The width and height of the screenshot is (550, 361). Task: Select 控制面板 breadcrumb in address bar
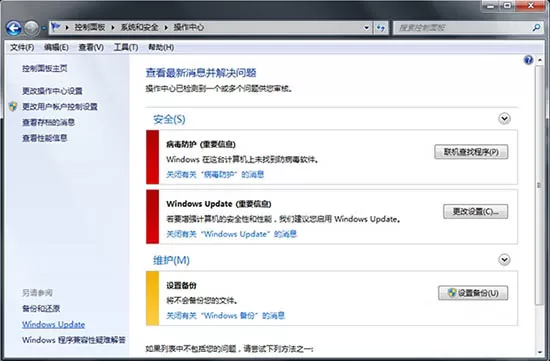[x=90, y=27]
